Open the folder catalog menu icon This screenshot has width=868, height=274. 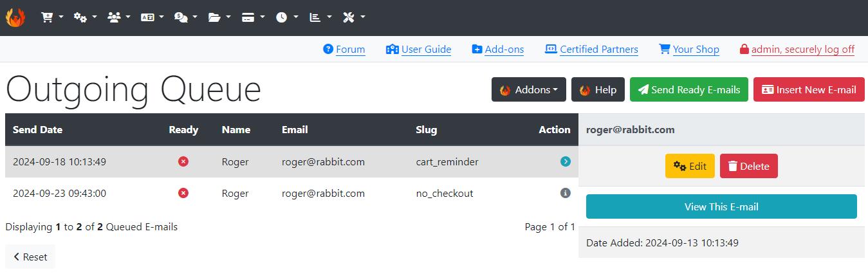pyautogui.click(x=219, y=17)
